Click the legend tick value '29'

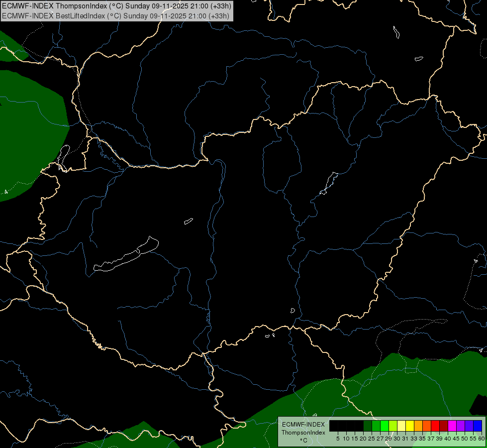point(389,439)
